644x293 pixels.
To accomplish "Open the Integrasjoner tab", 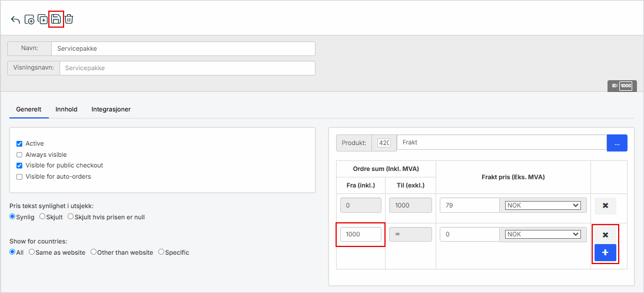I will tap(111, 109).
